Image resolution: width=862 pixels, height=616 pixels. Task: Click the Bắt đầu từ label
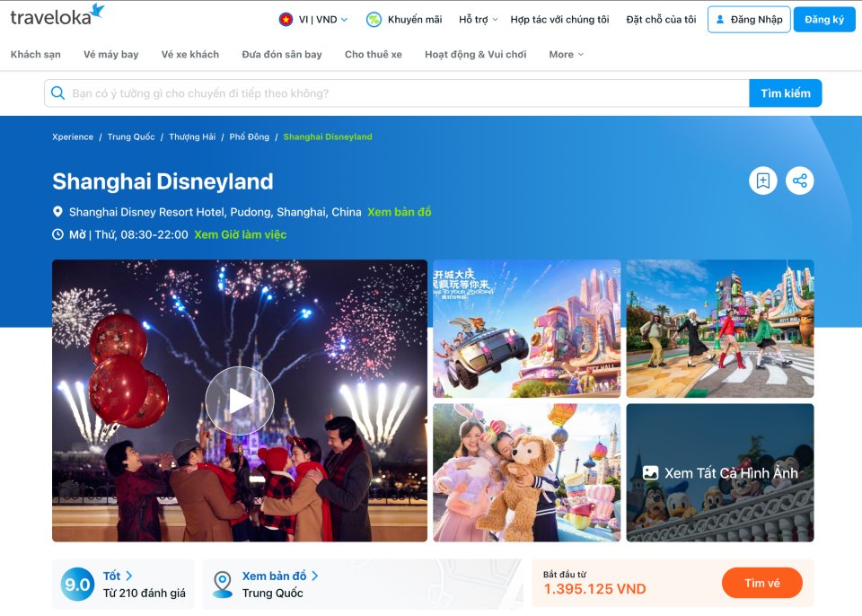pyautogui.click(x=565, y=574)
